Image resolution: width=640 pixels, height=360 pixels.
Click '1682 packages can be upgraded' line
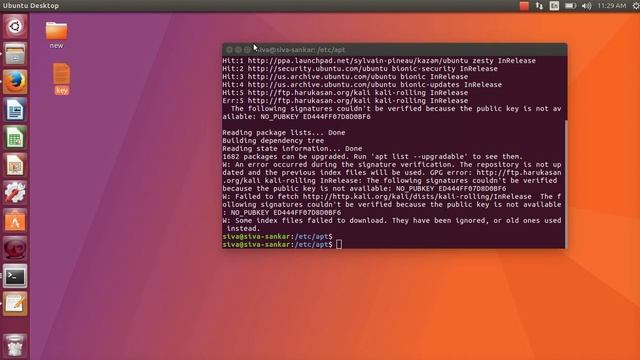point(373,156)
